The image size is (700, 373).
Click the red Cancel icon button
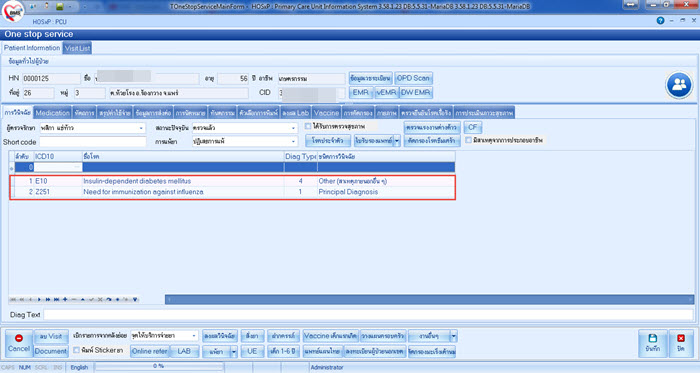click(19, 344)
